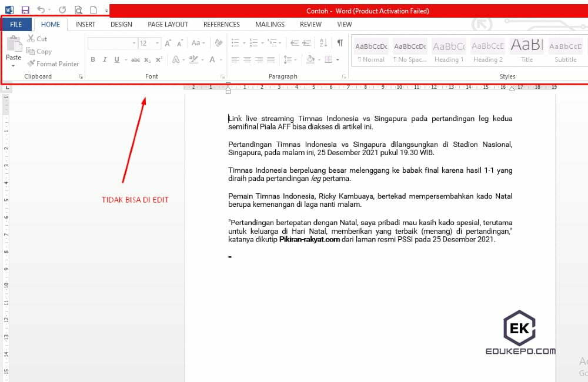Viewport: 588px width, 382px height.
Task: Open the Font Color dropdown arrow
Action: [x=221, y=59]
